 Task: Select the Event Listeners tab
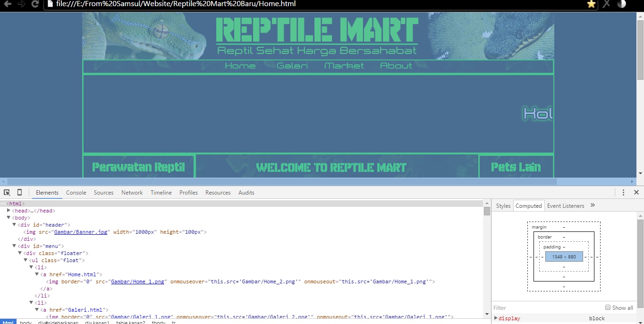(566, 205)
